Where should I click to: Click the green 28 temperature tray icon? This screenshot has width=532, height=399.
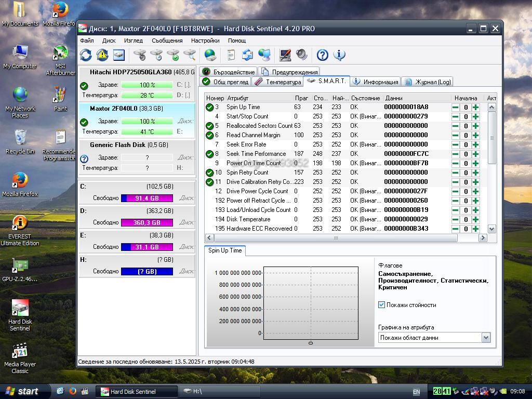[x=437, y=391]
